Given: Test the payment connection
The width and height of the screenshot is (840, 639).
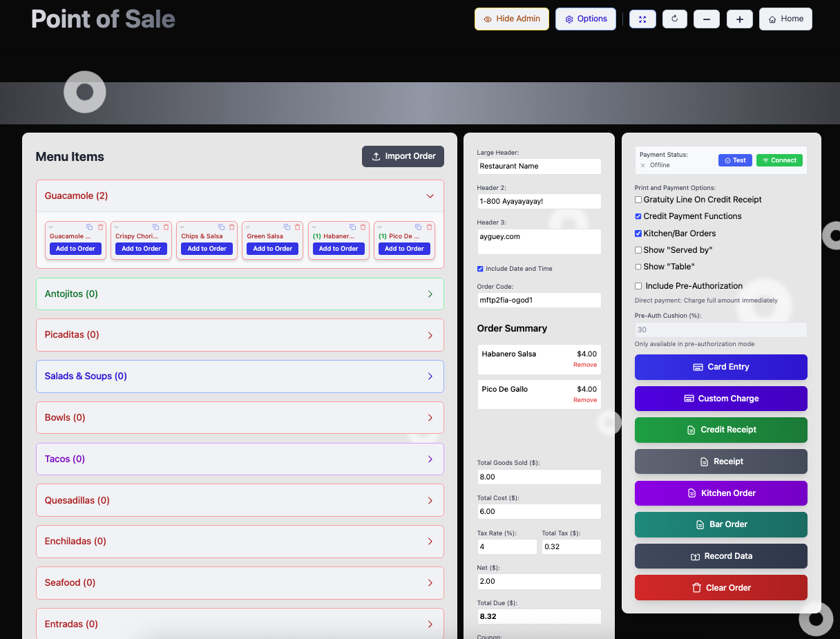Looking at the screenshot, I should coord(735,160).
